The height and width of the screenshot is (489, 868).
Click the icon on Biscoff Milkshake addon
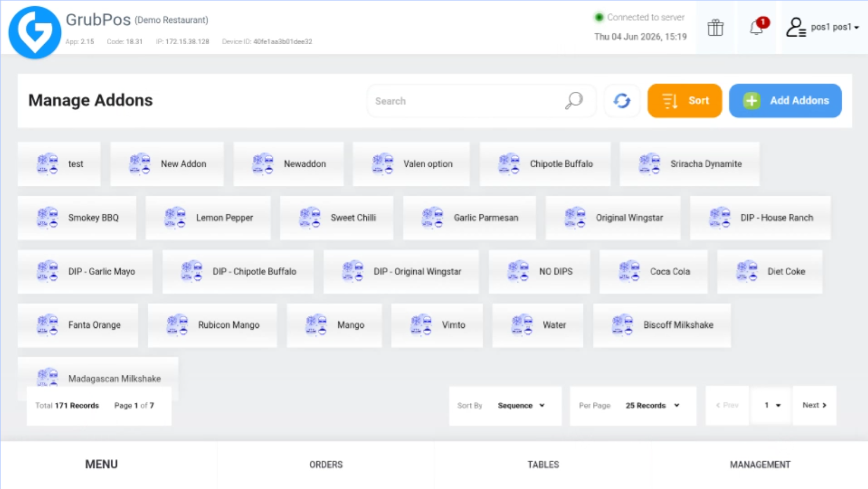tap(622, 325)
